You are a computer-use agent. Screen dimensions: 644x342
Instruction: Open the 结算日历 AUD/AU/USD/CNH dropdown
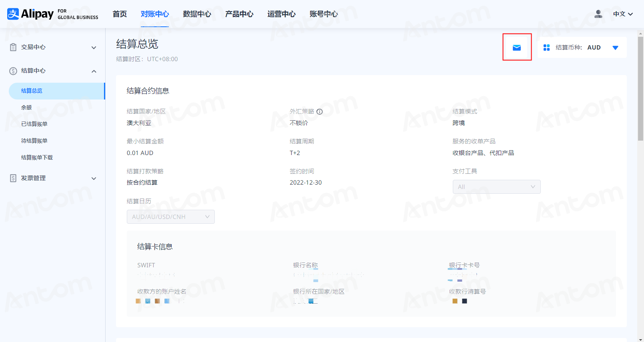(171, 217)
